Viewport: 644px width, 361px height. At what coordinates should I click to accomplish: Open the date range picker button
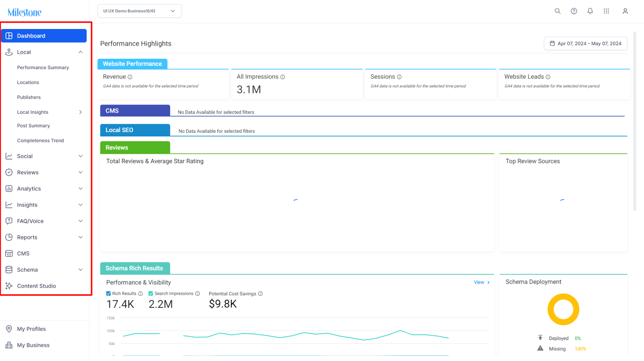coord(585,43)
